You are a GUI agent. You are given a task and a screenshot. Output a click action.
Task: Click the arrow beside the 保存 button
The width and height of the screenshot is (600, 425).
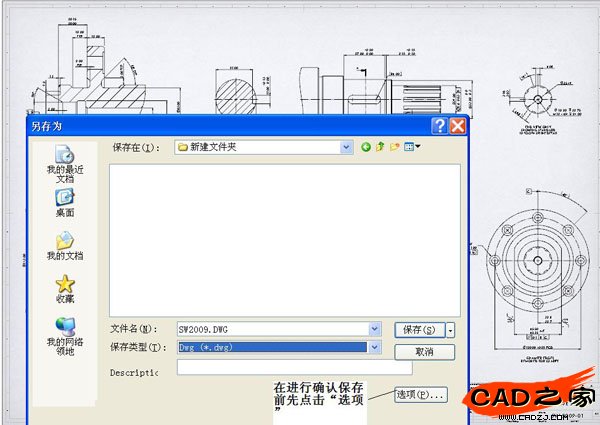tap(451, 329)
